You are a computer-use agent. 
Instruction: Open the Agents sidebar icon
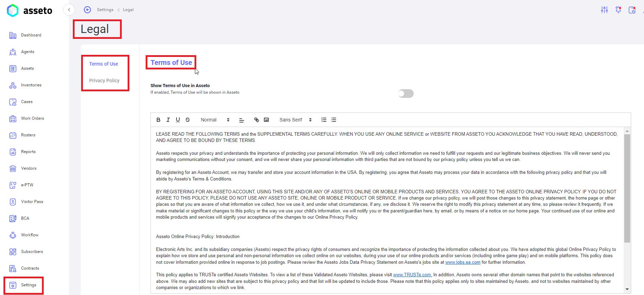pos(13,52)
